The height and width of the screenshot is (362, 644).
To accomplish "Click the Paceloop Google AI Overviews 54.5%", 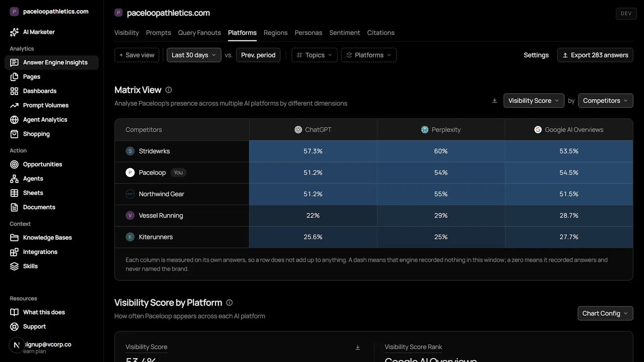I will (569, 173).
